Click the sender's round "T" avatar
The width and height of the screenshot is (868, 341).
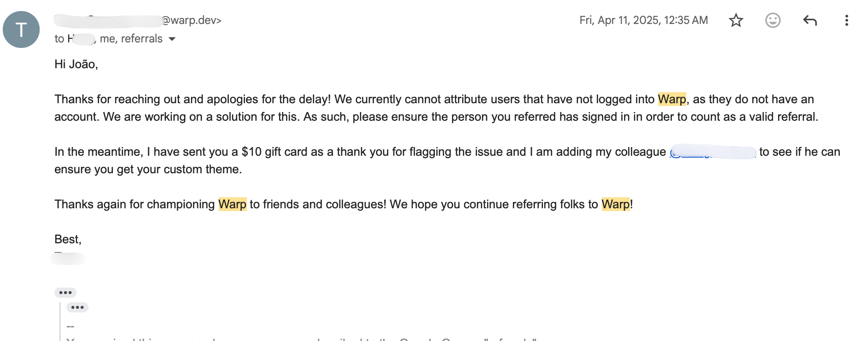[21, 29]
